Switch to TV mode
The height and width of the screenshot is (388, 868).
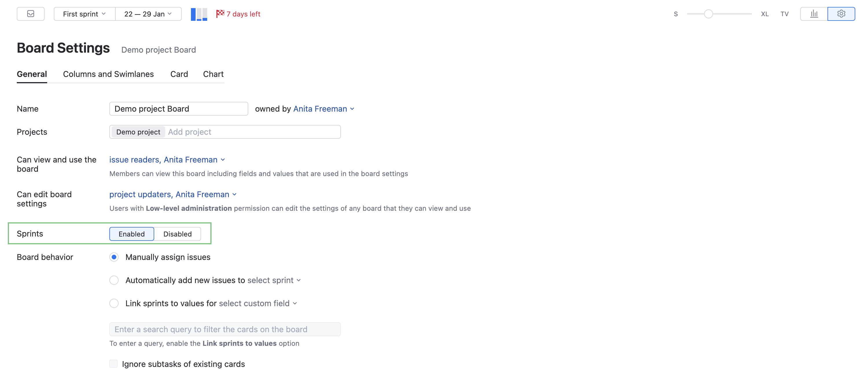point(784,14)
